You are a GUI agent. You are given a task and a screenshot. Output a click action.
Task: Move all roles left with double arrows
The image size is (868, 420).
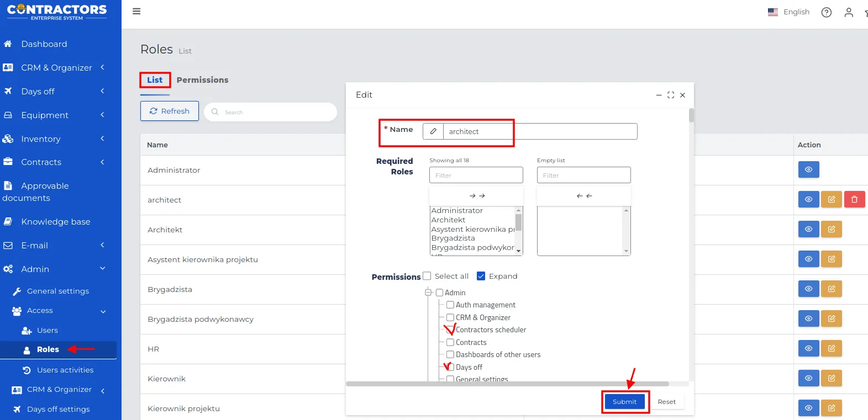[583, 196]
